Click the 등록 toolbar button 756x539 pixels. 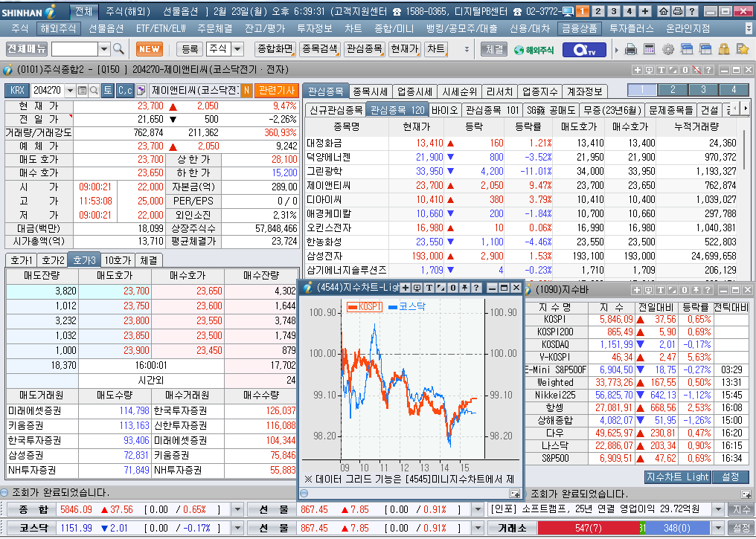click(x=190, y=48)
